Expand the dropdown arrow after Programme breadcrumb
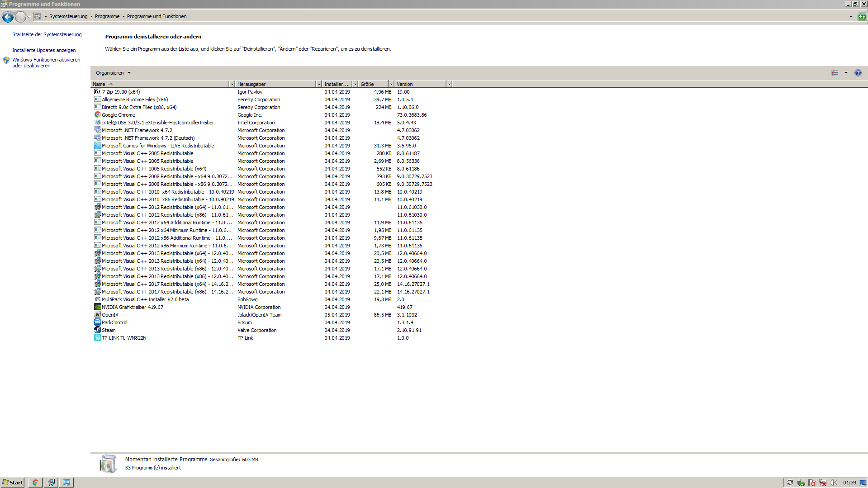The width and height of the screenshot is (868, 488). pos(123,16)
